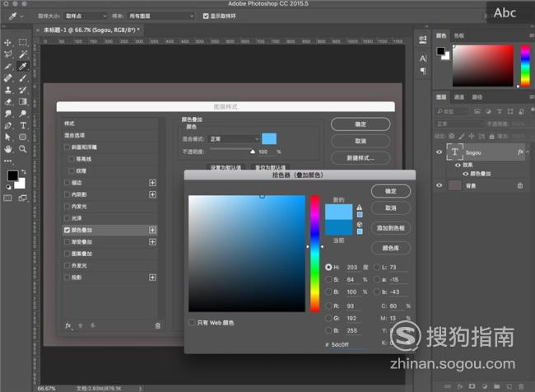Select the Dodge tool
Viewport: 535px width, 392px height.
[22, 114]
